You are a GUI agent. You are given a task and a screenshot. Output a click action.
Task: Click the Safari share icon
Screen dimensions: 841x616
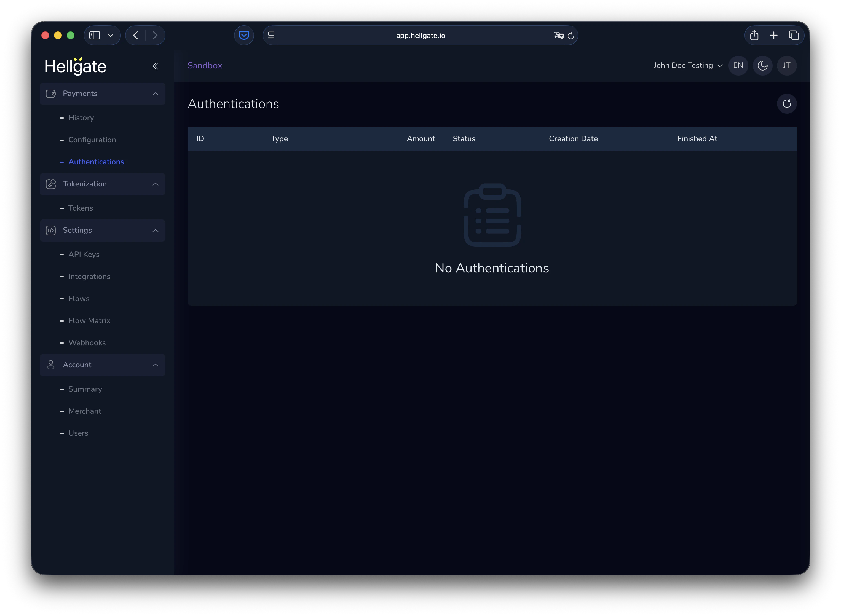coord(754,35)
